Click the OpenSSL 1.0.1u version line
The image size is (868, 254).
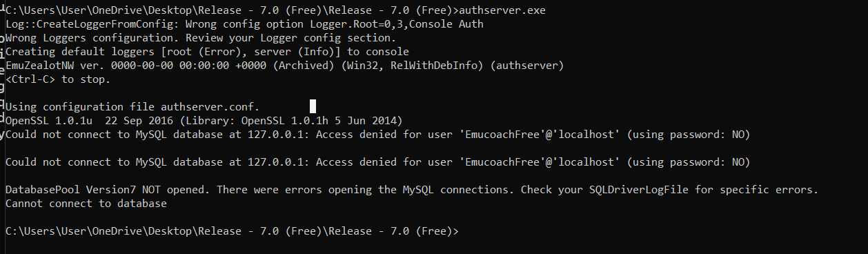[204, 121]
